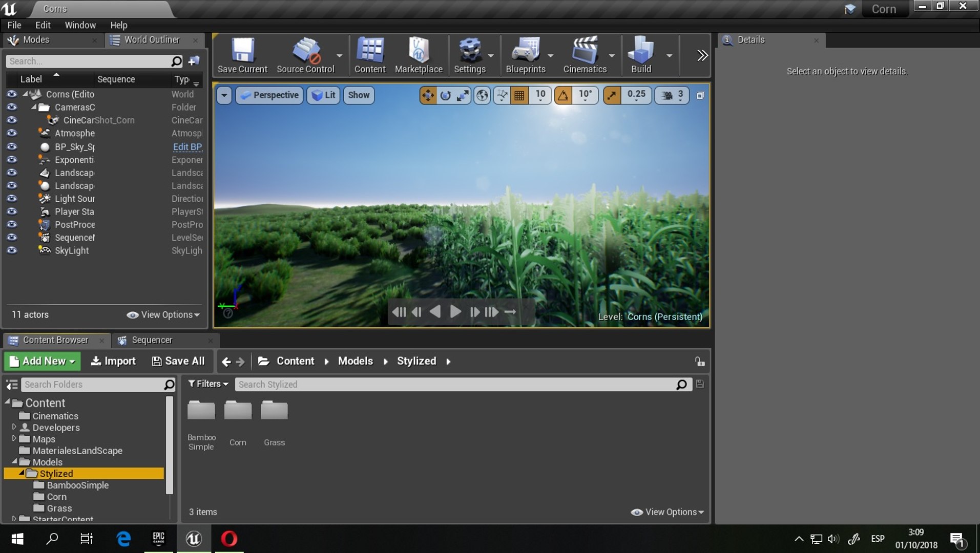Open Epic Games Launcher taskbar icon
Viewport: 980px width, 553px height.
(159, 539)
